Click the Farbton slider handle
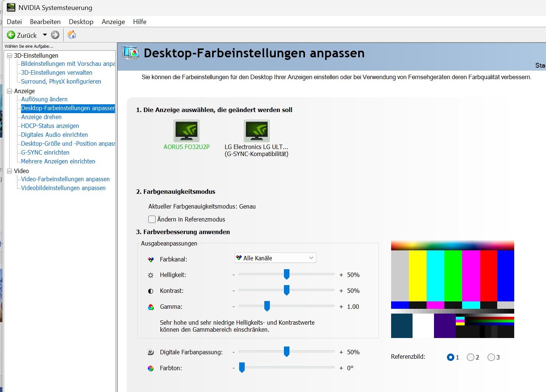 tap(242, 367)
